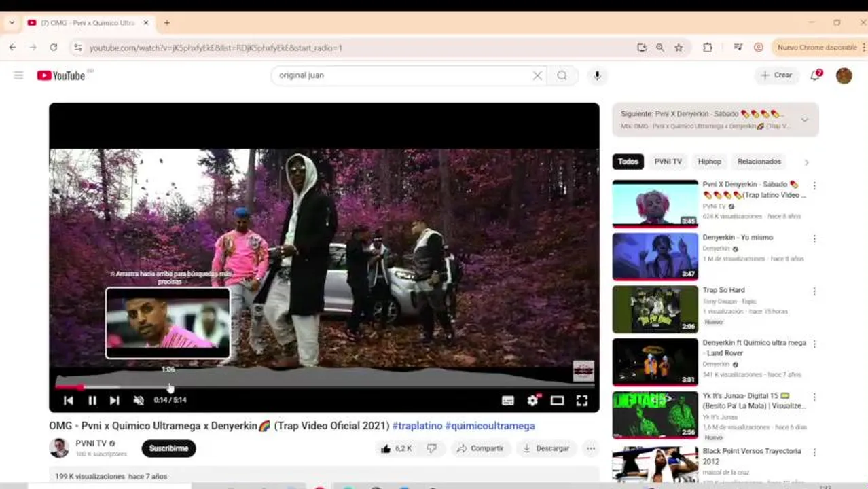This screenshot has width=868, height=489.
Task: Open Yk It's Junaa Digital 15 title
Action: point(754,401)
